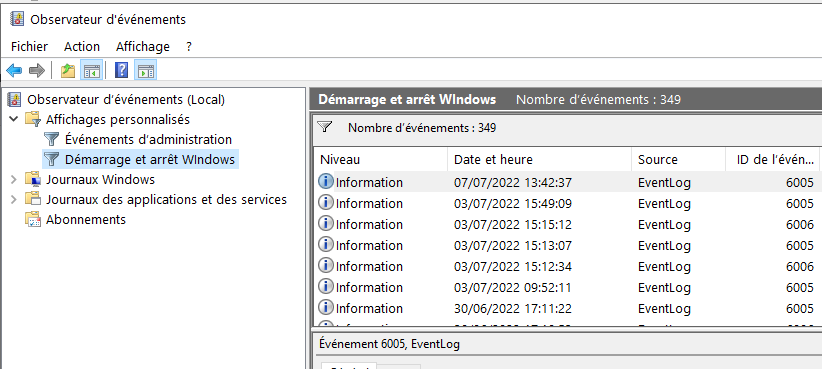The width and height of the screenshot is (822, 369).
Task: Sort by the ID de l'événement column header
Action: pyautogui.click(x=773, y=159)
